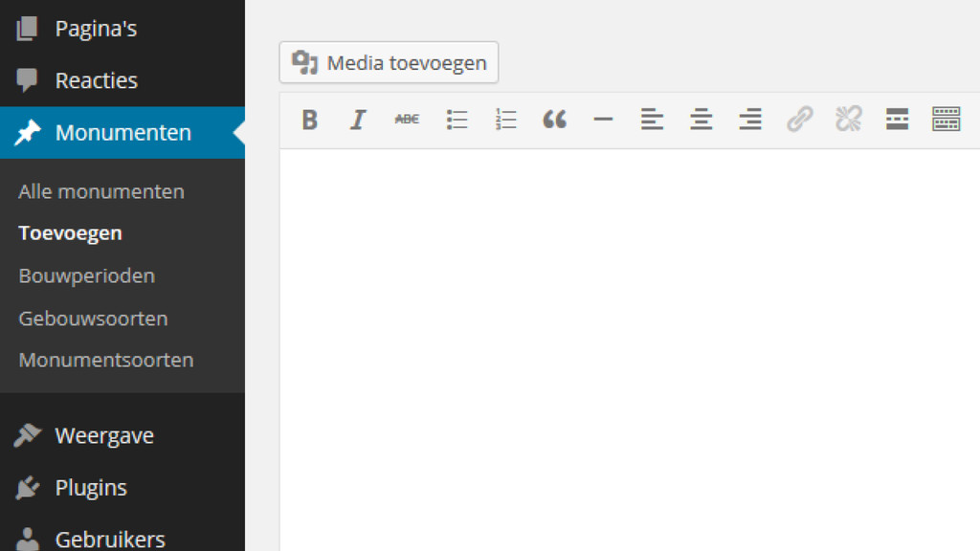Toggle the toolbar kitchen sink
This screenshot has height=551, width=980.
(946, 119)
